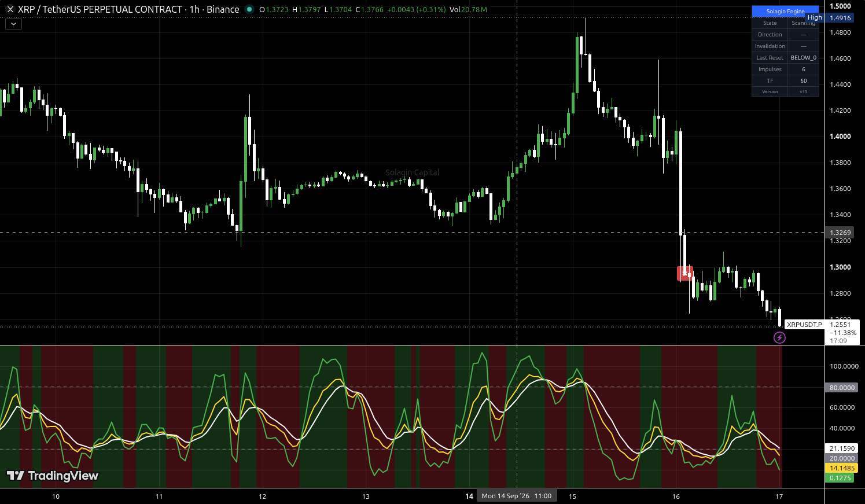Click the XRPUSDT.P last price label

pyautogui.click(x=804, y=325)
